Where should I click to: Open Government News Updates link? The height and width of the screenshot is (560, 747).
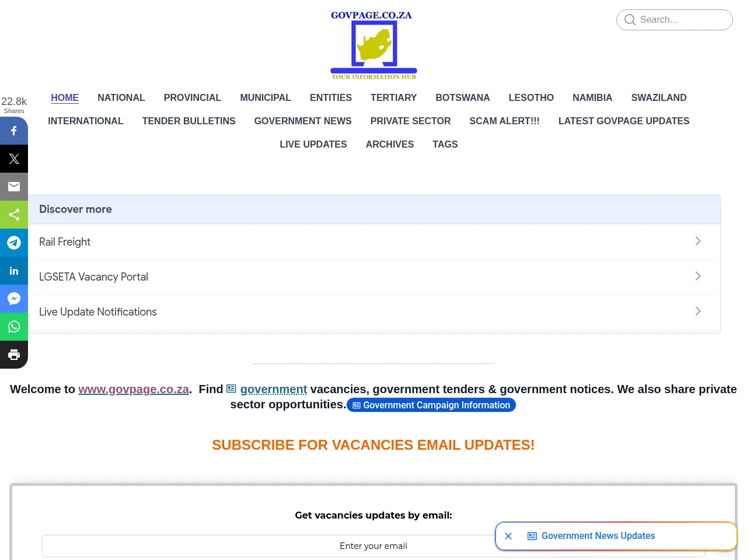(x=598, y=536)
